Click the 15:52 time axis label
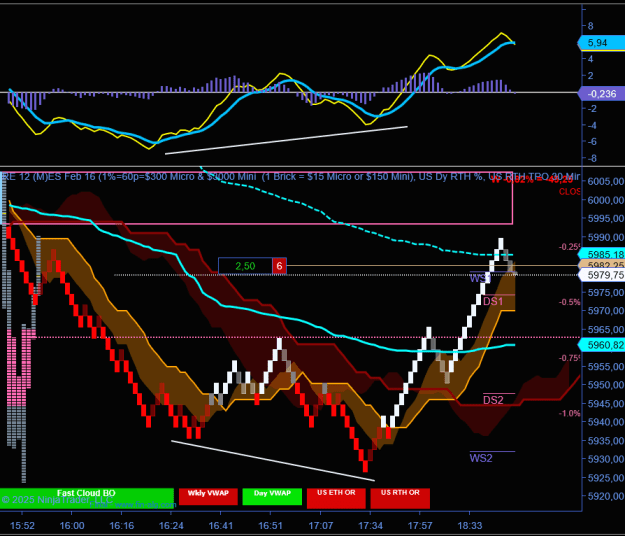 point(22,526)
